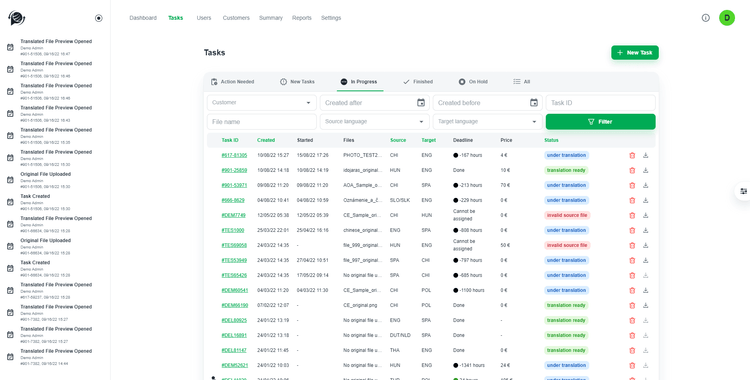
Task: Open settings slider icon on right edge
Action: point(743,191)
